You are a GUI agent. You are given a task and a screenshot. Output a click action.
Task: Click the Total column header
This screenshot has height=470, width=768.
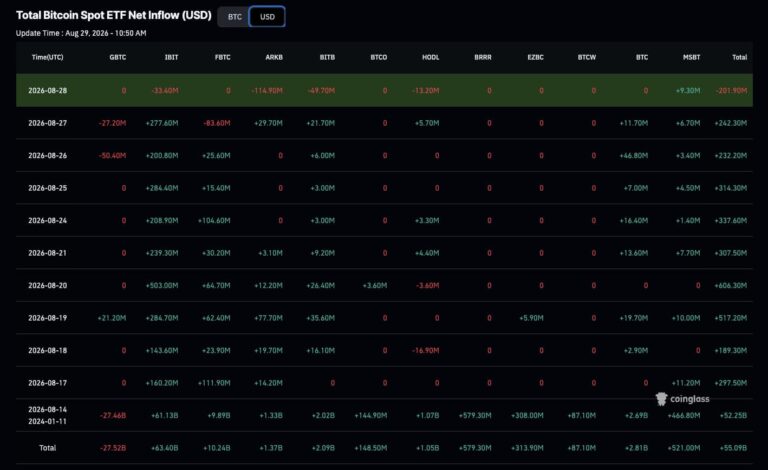coord(739,57)
